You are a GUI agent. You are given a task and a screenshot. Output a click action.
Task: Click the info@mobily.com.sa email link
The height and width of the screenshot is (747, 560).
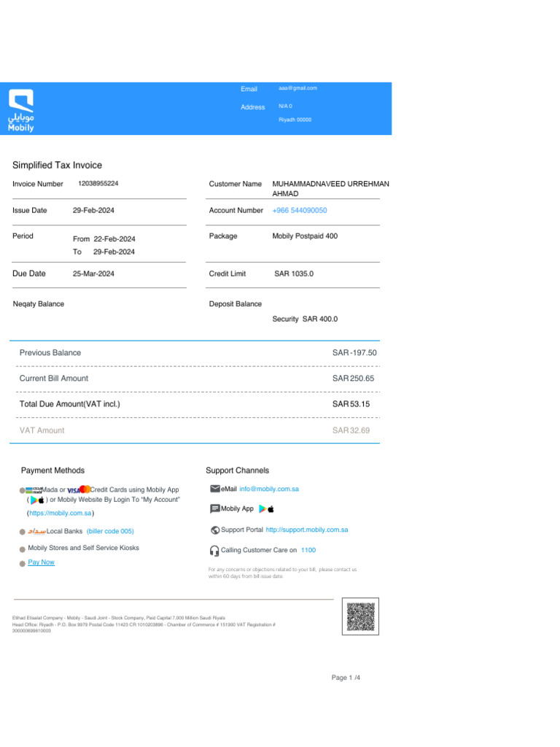pos(269,489)
